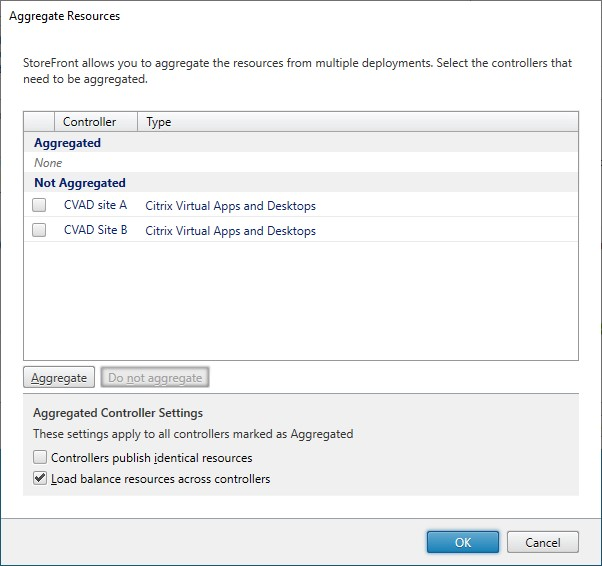
Task: Click the blank checkbox column header
Action: (39, 122)
